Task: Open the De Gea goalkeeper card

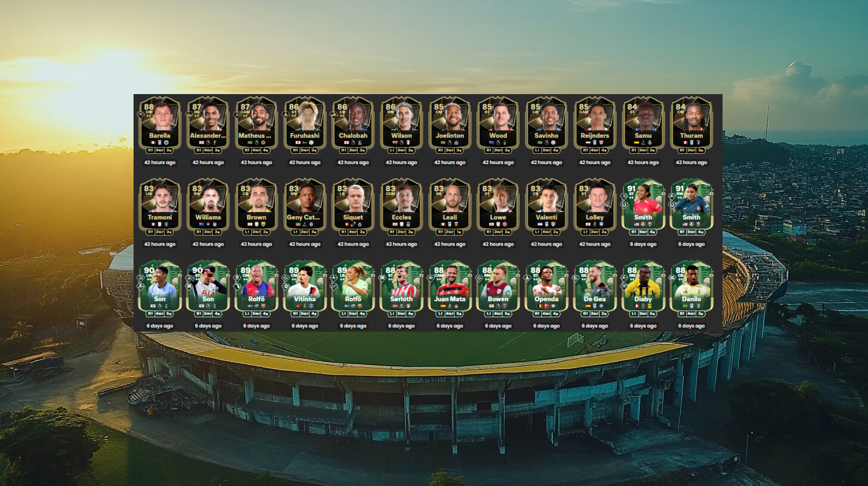Action: [594, 288]
